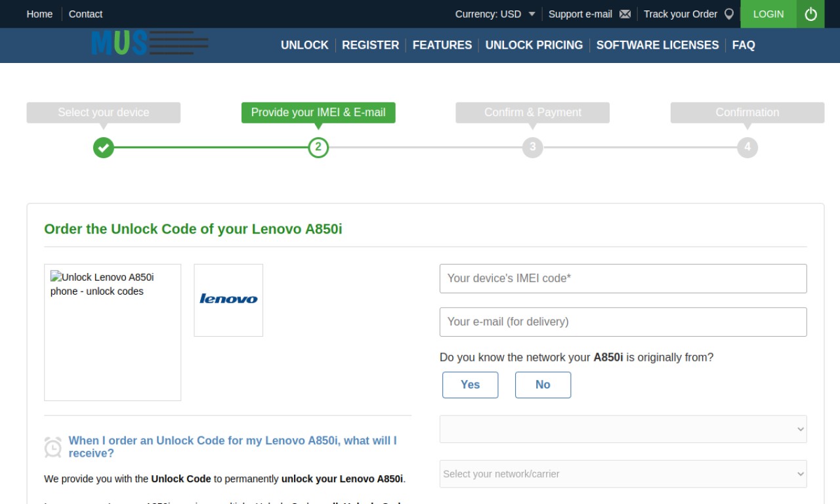This screenshot has height=504, width=840.
Task: Open the REGISTER menu item
Action: coord(371,45)
